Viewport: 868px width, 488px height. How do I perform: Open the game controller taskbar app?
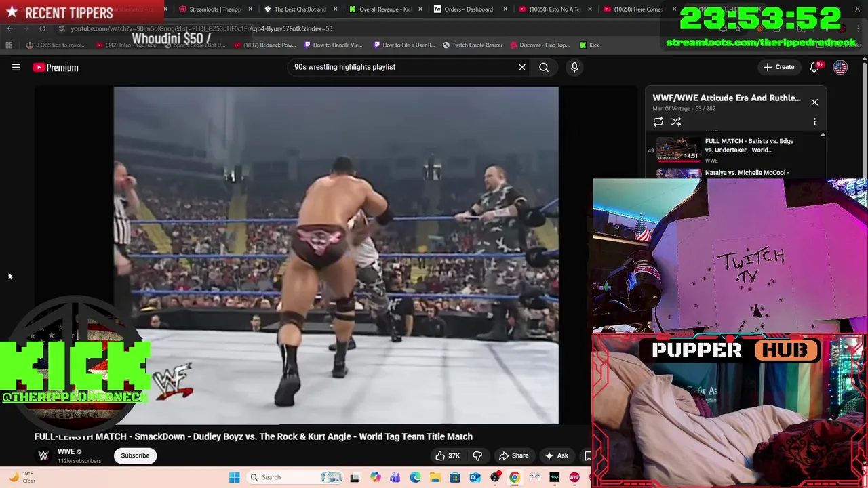[x=534, y=477]
